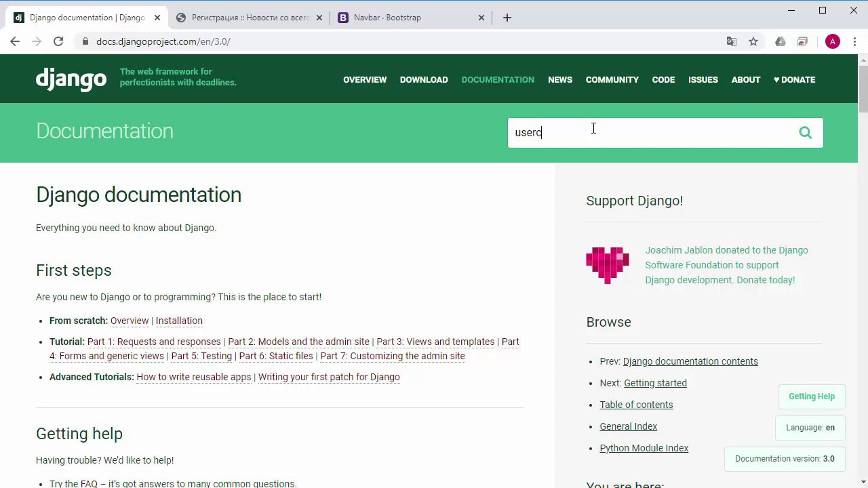This screenshot has width=868, height=488.
Task: Click the Donate nav item
Action: 794,79
